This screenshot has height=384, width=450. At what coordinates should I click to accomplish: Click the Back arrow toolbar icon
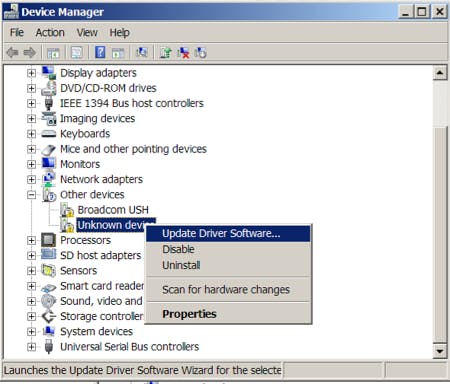tap(12, 53)
